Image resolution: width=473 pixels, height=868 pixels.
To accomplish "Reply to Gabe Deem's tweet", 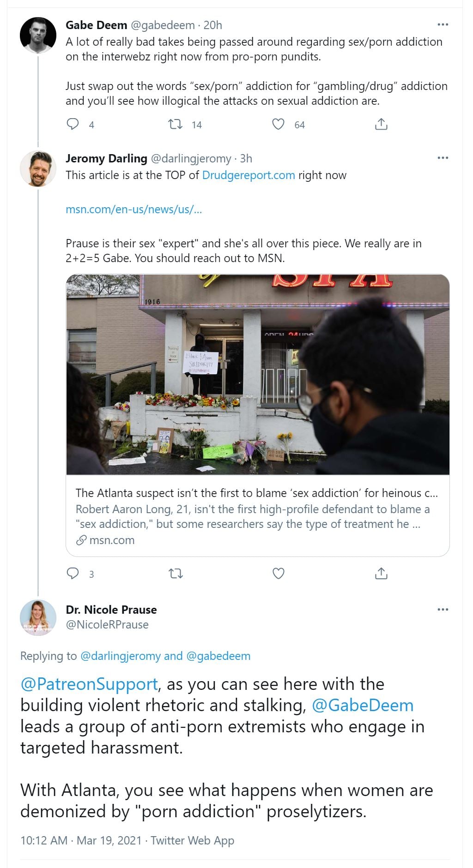I will coord(73,124).
